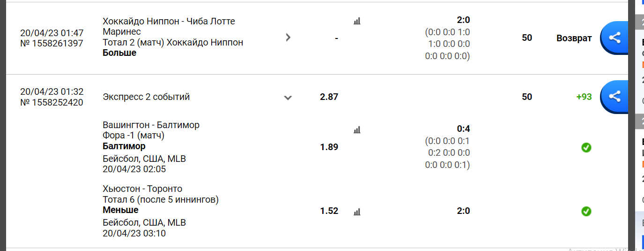The image size is (644, 251).
Task: Click green check mark for Балтимор selection
Action: 586,148
